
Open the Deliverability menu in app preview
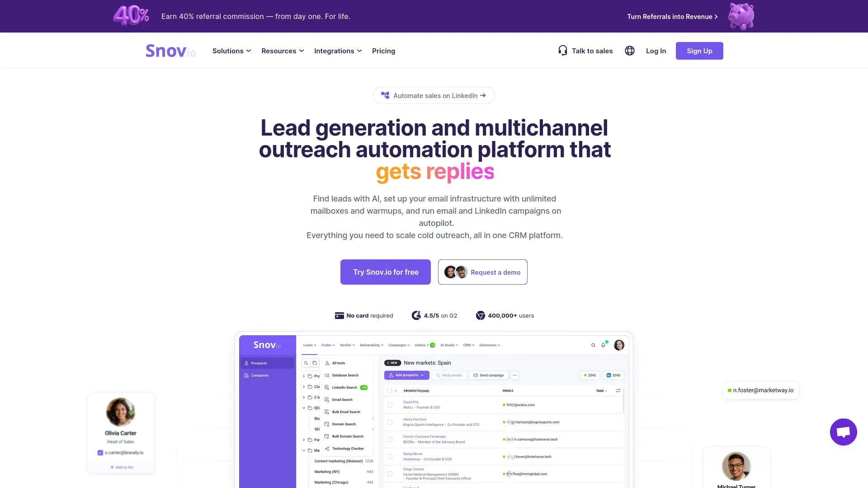(371, 345)
